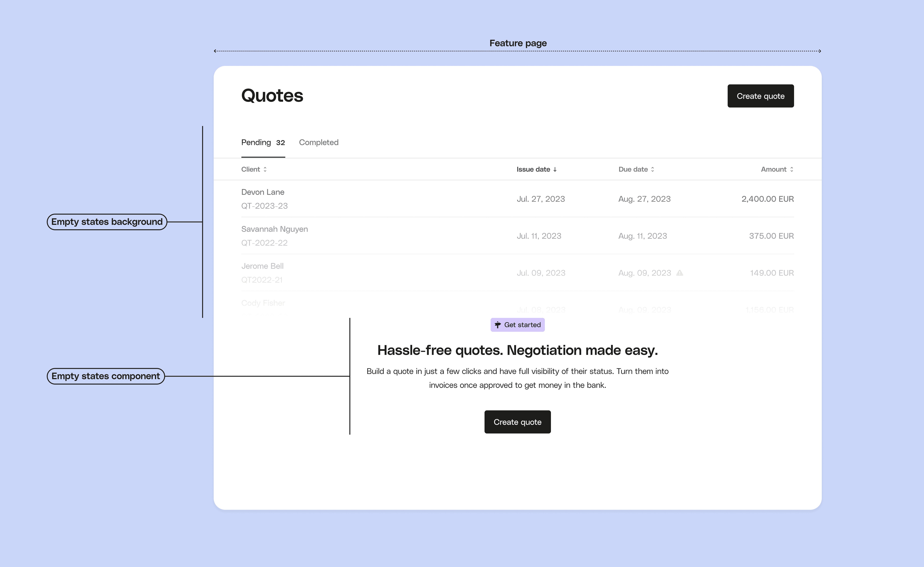Sort by Due date column header
The height and width of the screenshot is (567, 924).
(x=633, y=169)
